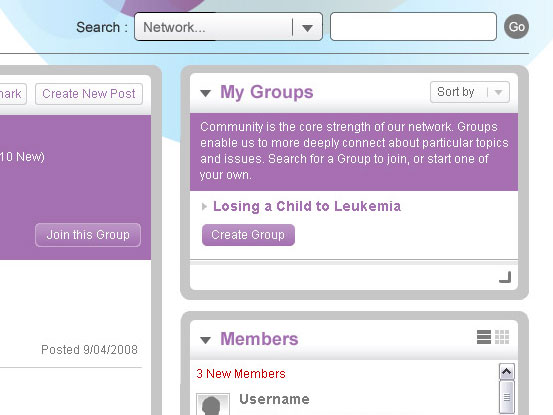Open the Sort by dropdown
The width and height of the screenshot is (553, 415).
tap(470, 92)
